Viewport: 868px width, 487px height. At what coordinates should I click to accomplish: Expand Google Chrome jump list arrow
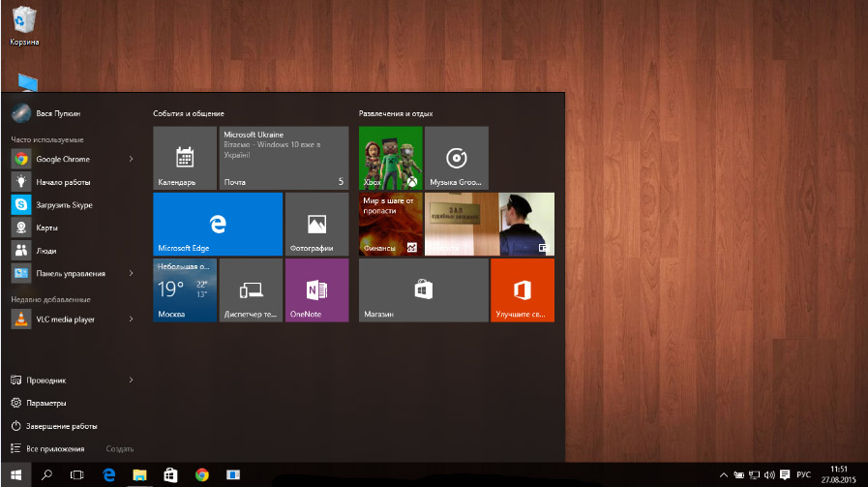[132, 159]
